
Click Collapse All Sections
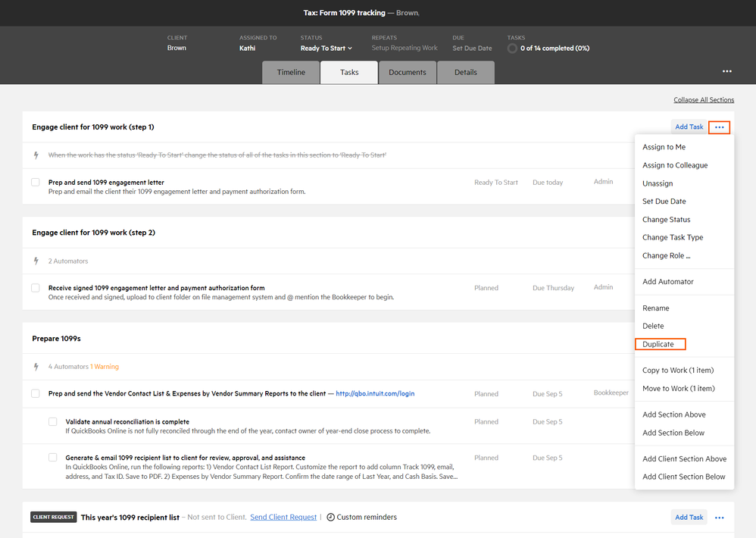tap(704, 100)
